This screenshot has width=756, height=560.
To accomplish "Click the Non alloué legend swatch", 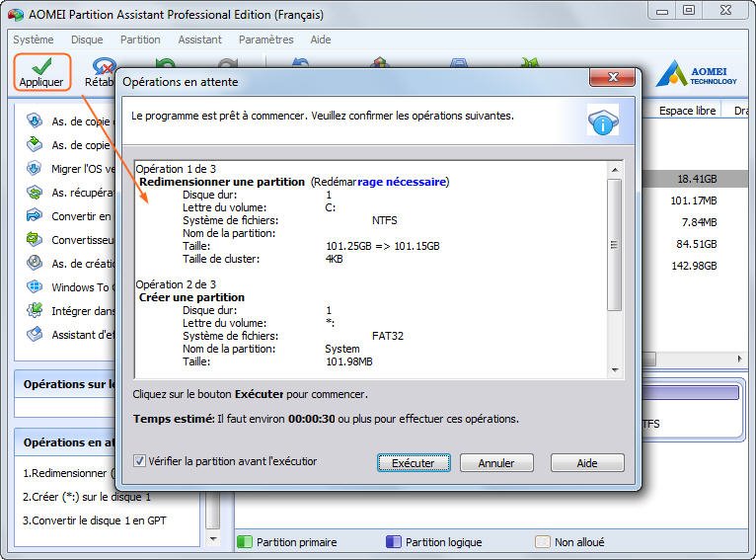I will [543, 542].
